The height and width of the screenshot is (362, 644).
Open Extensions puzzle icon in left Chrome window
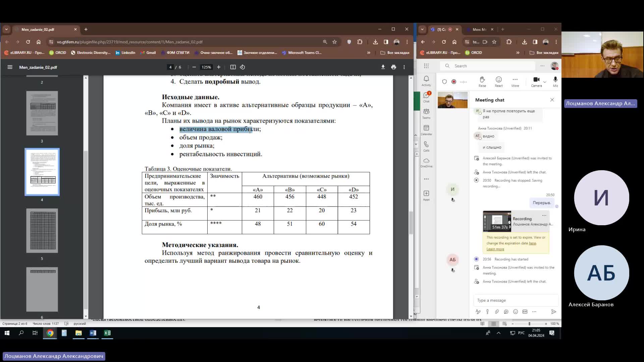pos(360,42)
